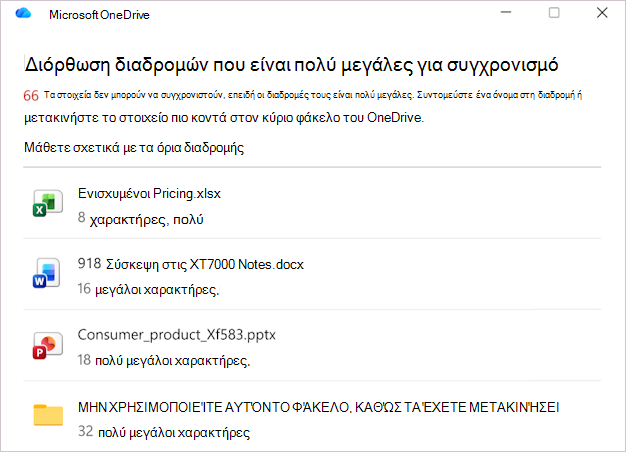626x452 pixels.
Task: Open link Μάθετε σχετικά με τα όρια διαδρομής
Action: pos(134,148)
